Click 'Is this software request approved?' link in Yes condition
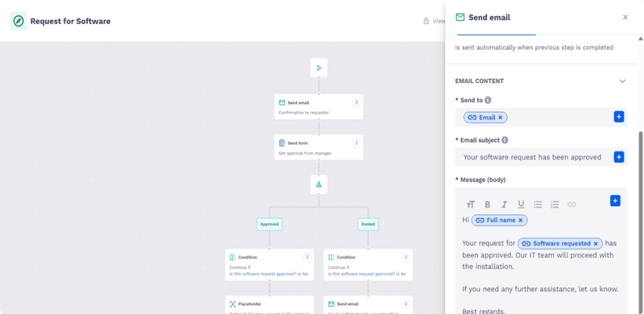Image resolution: width=644 pixels, height=314 pixels. 262,274
